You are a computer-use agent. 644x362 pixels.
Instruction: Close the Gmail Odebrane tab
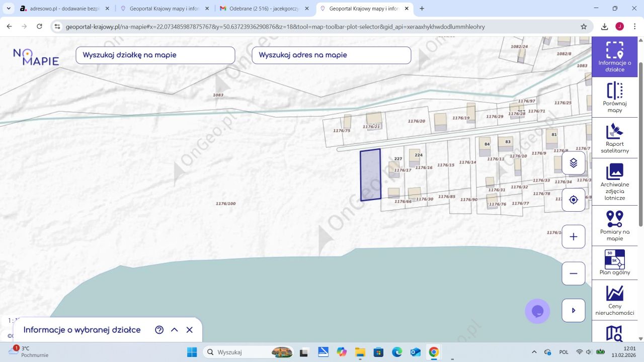click(307, 9)
